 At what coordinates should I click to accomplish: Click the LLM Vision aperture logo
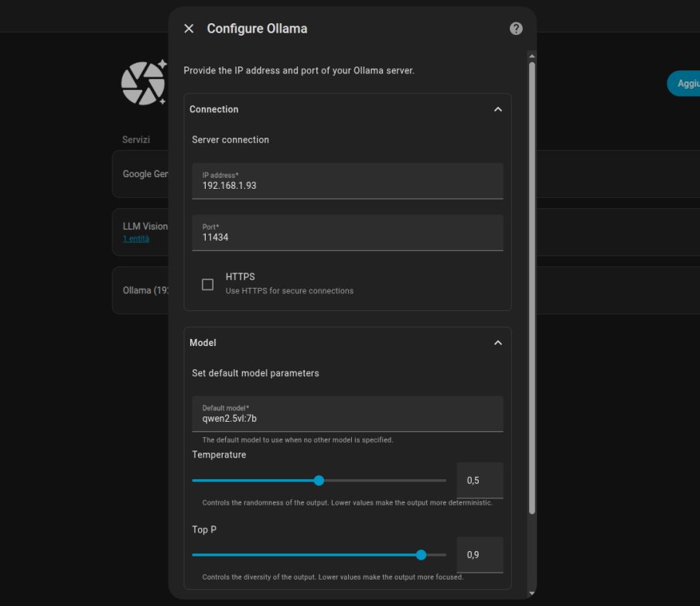(x=143, y=82)
